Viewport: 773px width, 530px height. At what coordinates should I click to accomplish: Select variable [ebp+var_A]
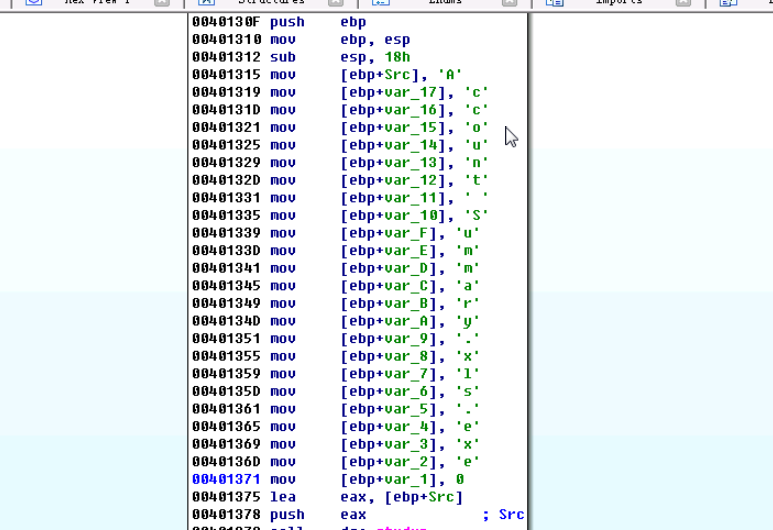(x=388, y=321)
